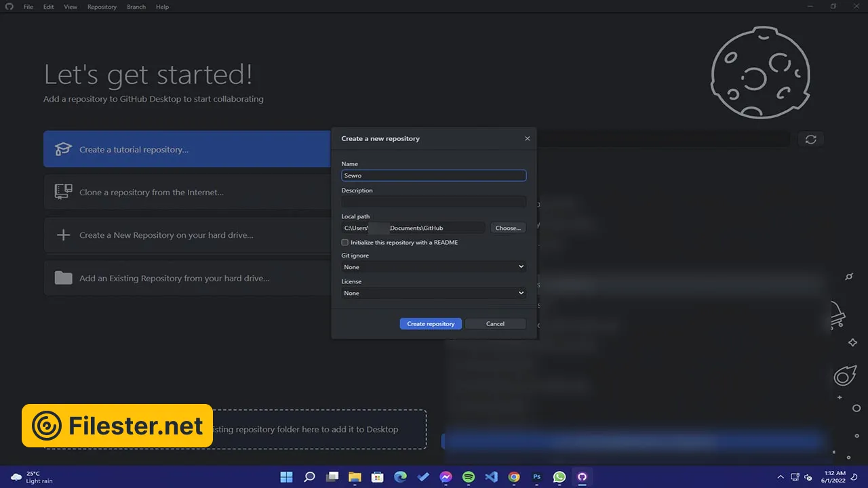Expand the Git ignore dropdown
This screenshot has width=868, height=488.
(x=433, y=267)
